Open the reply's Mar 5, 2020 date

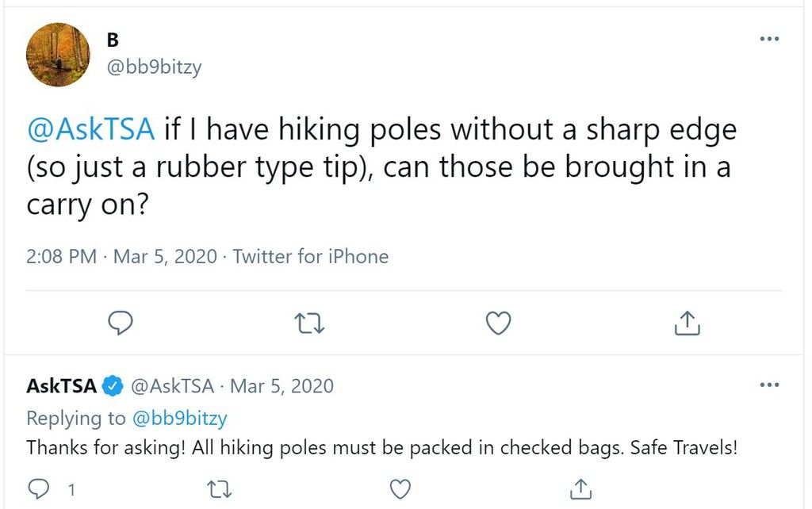282,386
